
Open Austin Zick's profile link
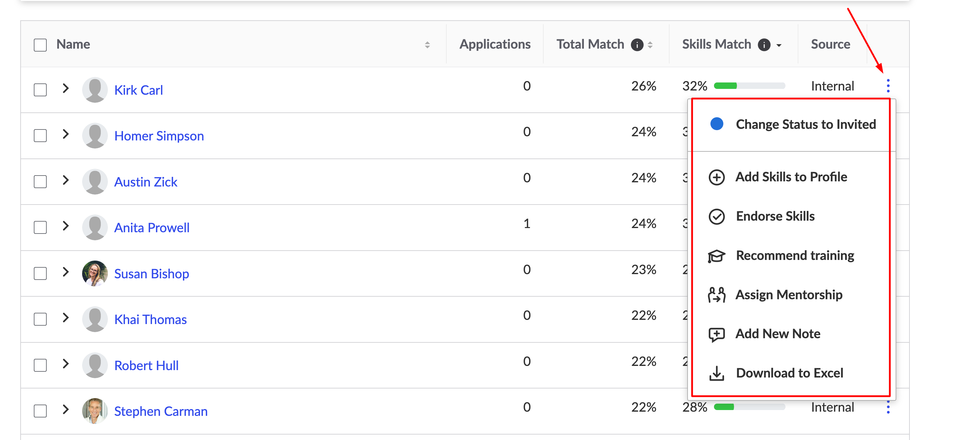point(146,182)
